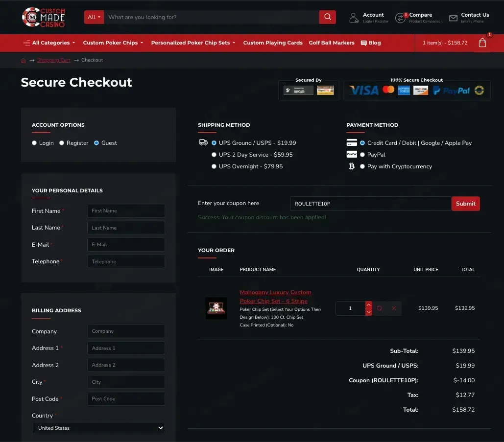Viewport: 504px width, 442px height.
Task: Click the E-Mail input field
Action: coord(126,244)
